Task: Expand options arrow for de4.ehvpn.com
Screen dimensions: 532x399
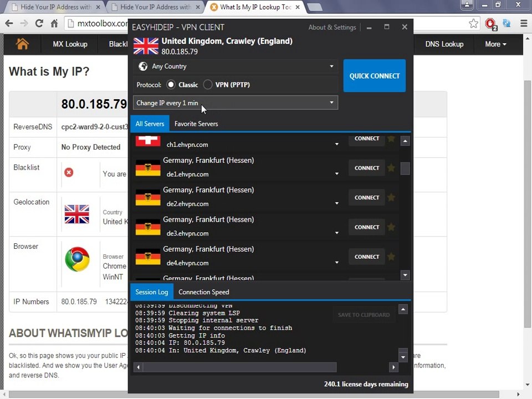Action: 336,262
